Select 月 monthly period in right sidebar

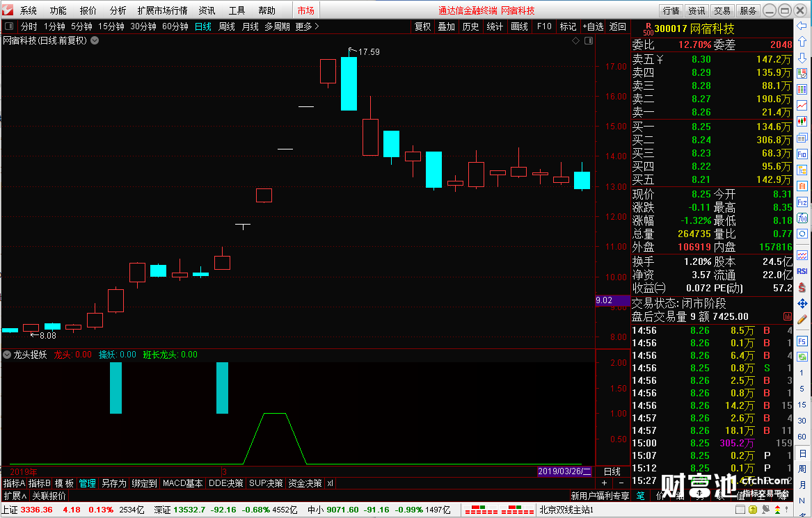(x=802, y=485)
